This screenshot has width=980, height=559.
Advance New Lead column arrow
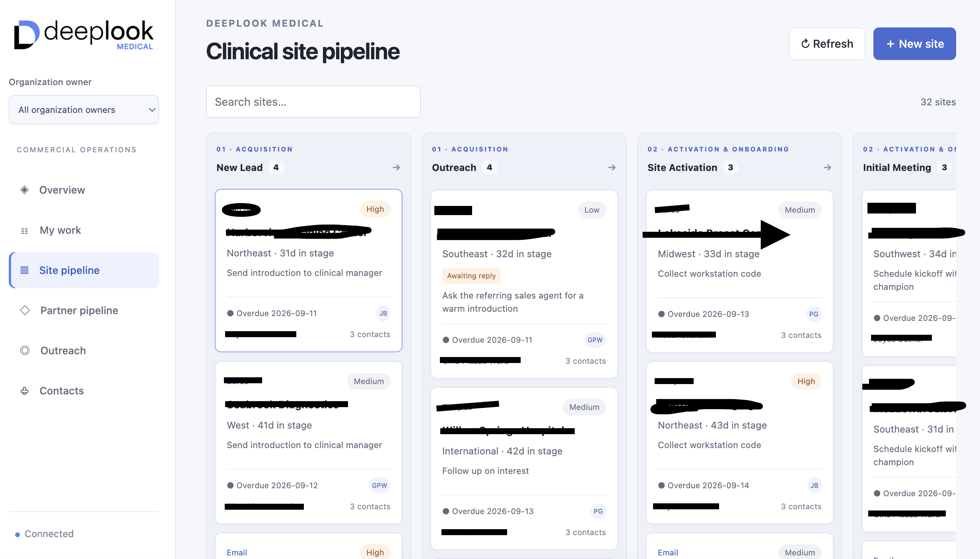click(x=396, y=168)
